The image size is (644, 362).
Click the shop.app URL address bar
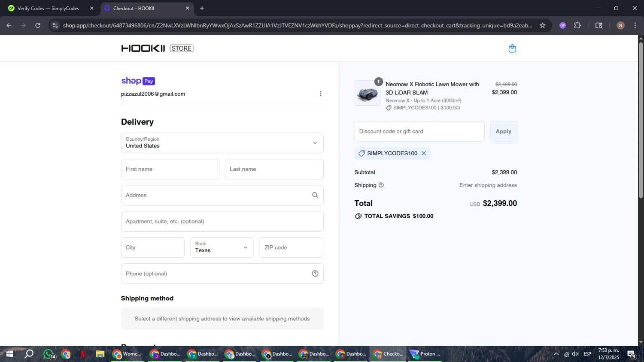click(x=297, y=25)
